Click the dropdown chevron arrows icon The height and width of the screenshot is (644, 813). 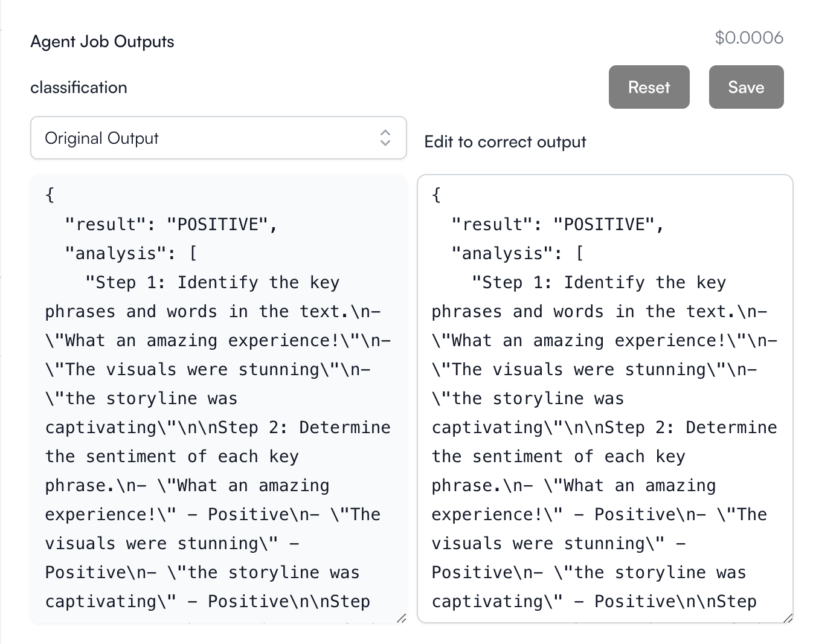pyautogui.click(x=385, y=138)
